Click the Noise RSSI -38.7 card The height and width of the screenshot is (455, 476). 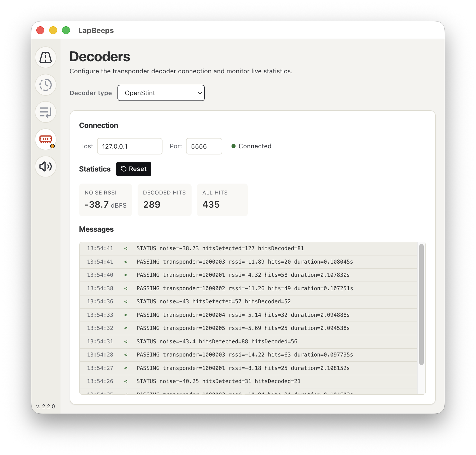(x=105, y=200)
